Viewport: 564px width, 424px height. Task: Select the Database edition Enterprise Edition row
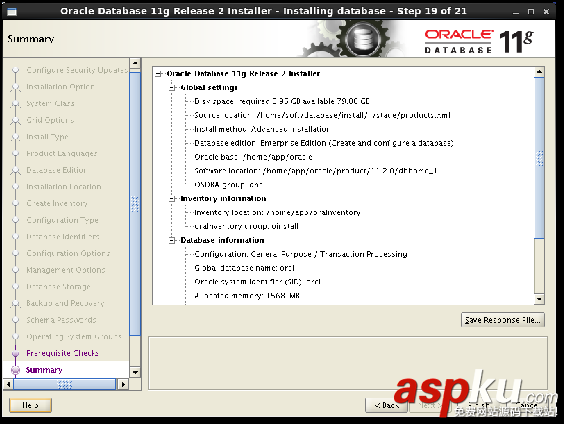[x=324, y=143]
